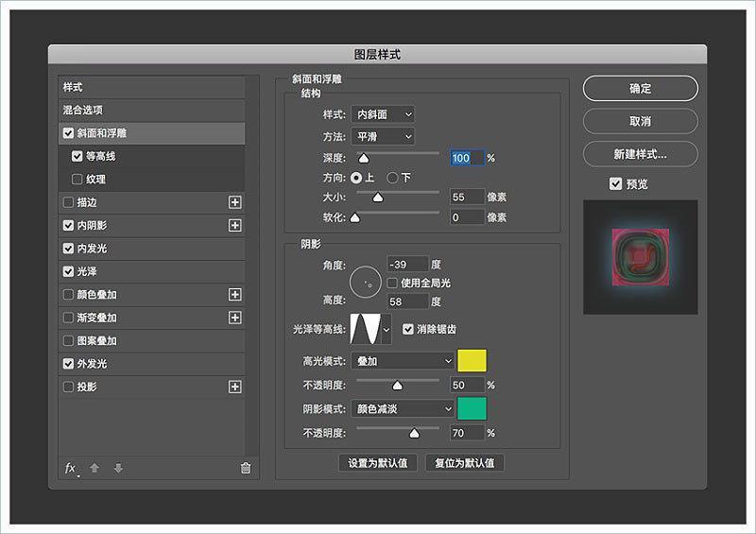
Task: Click the 高度 field showing 58
Action: click(407, 301)
